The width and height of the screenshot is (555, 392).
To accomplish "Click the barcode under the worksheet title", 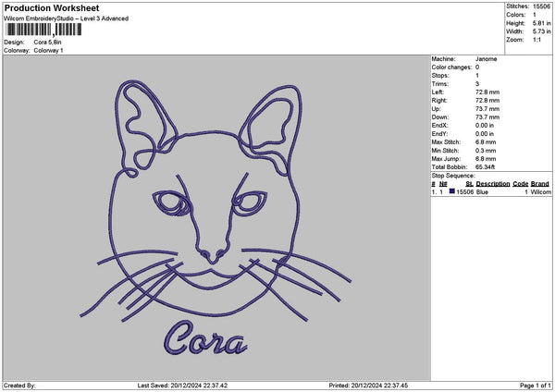I will coord(41,30).
